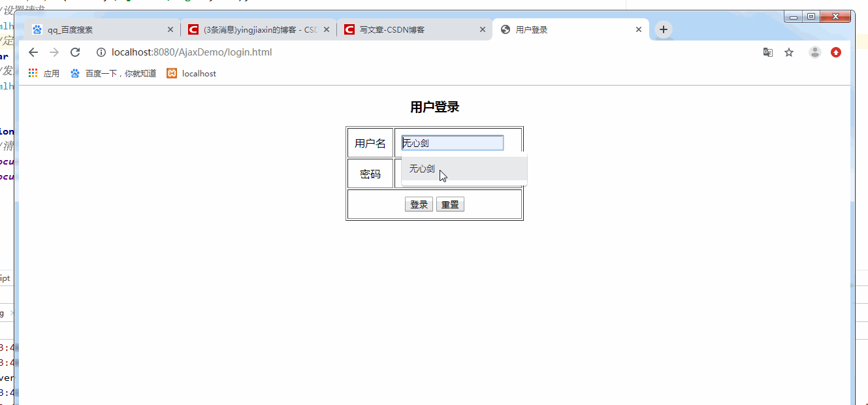The width and height of the screenshot is (868, 405).
Task: Click the Baidu paw icon in bookmarks bar
Action: coord(75,73)
